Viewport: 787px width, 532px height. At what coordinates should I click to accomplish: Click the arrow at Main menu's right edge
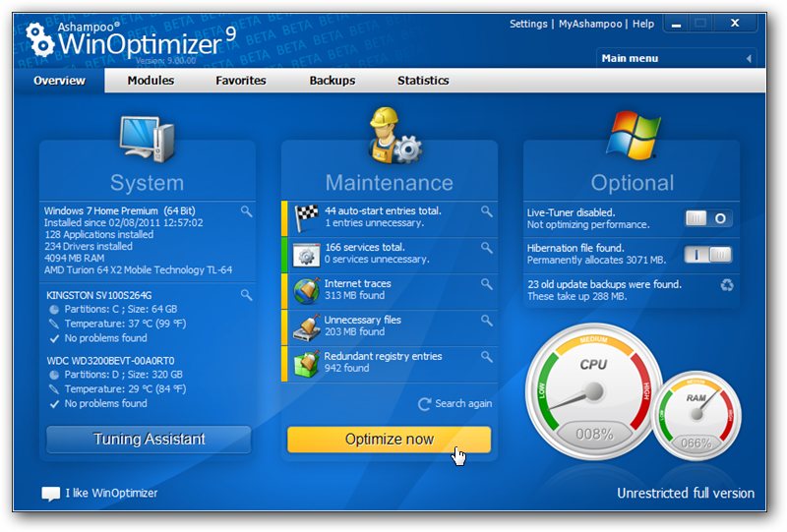748,59
